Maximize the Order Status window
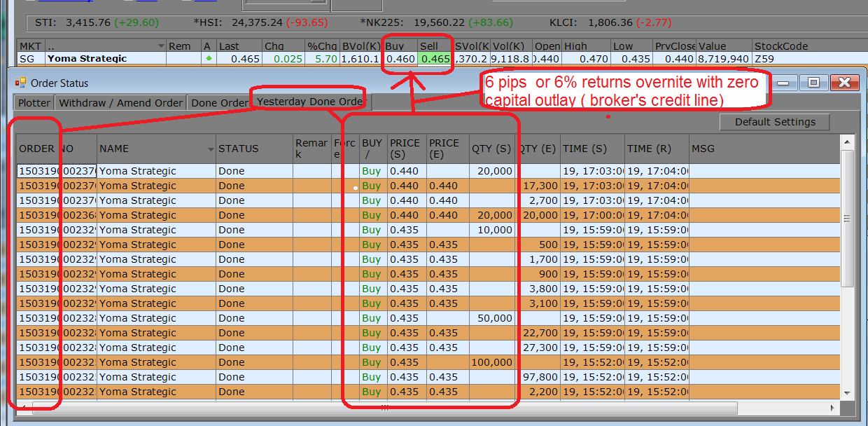Viewport: 868px width, 426px height. (813, 83)
